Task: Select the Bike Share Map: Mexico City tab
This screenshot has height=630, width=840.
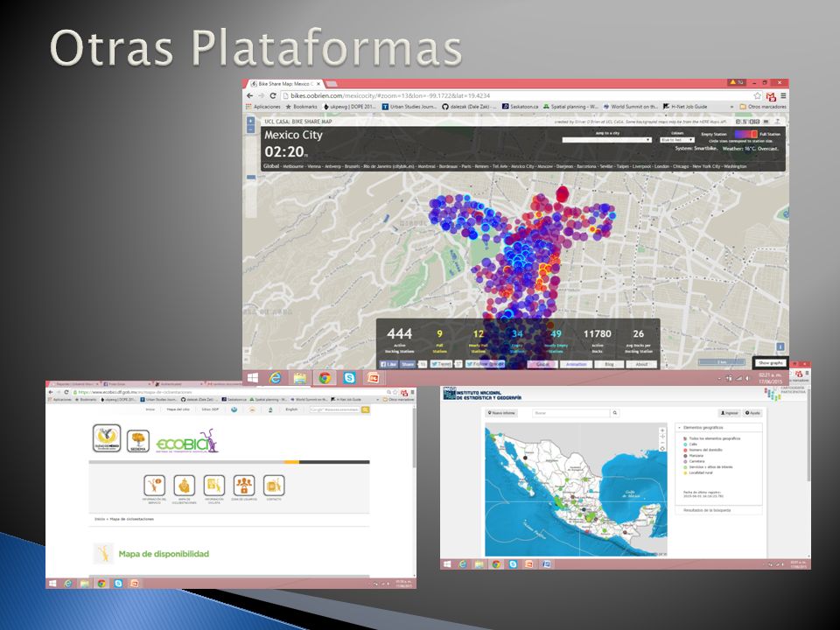Action: (x=285, y=84)
